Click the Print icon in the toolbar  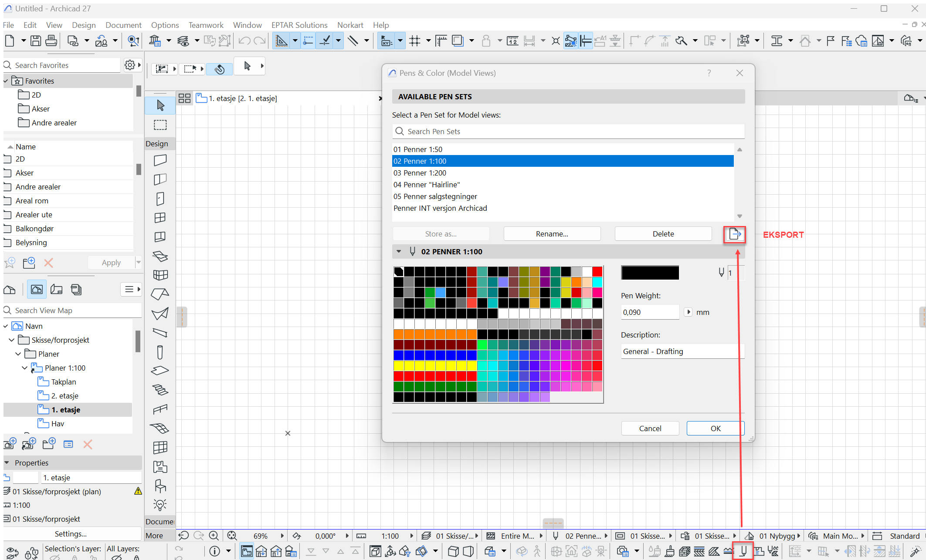[x=51, y=41]
